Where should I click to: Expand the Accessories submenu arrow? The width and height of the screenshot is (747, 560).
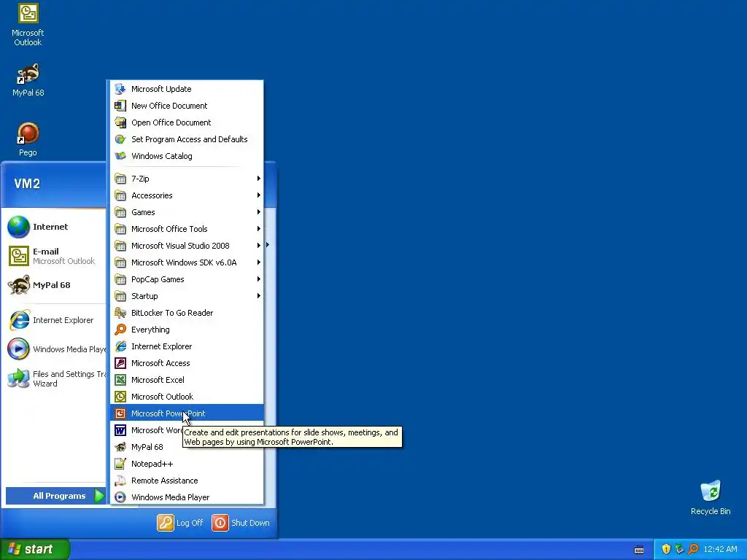tap(259, 195)
